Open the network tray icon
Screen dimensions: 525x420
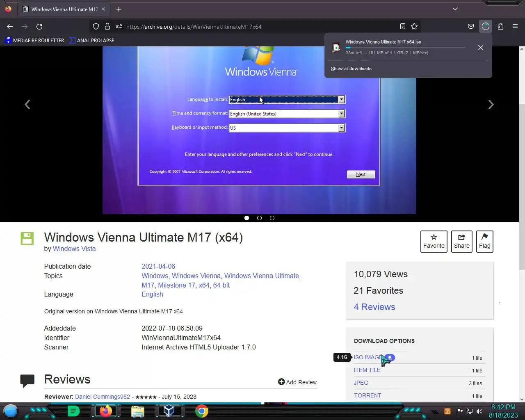pos(470,411)
